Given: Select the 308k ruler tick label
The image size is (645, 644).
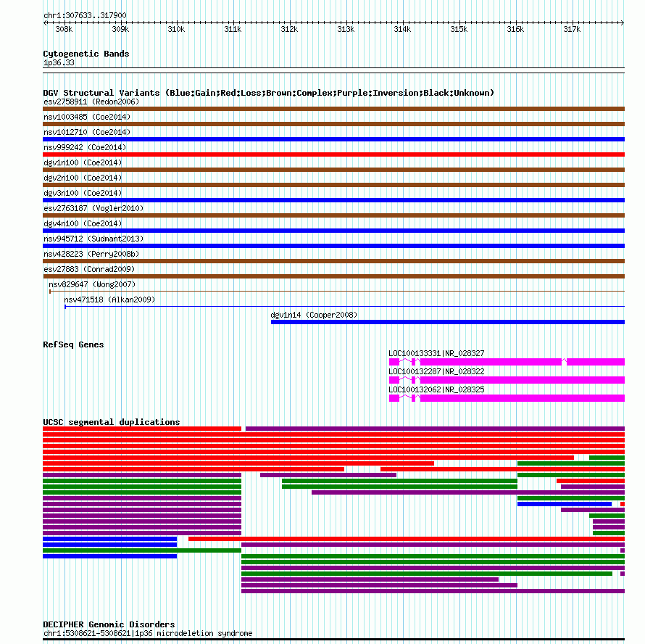Looking at the screenshot, I should pos(64,29).
